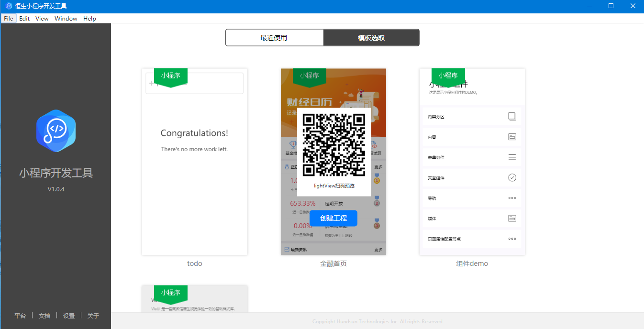Click the 导航 ellipsis icon

pyautogui.click(x=512, y=198)
